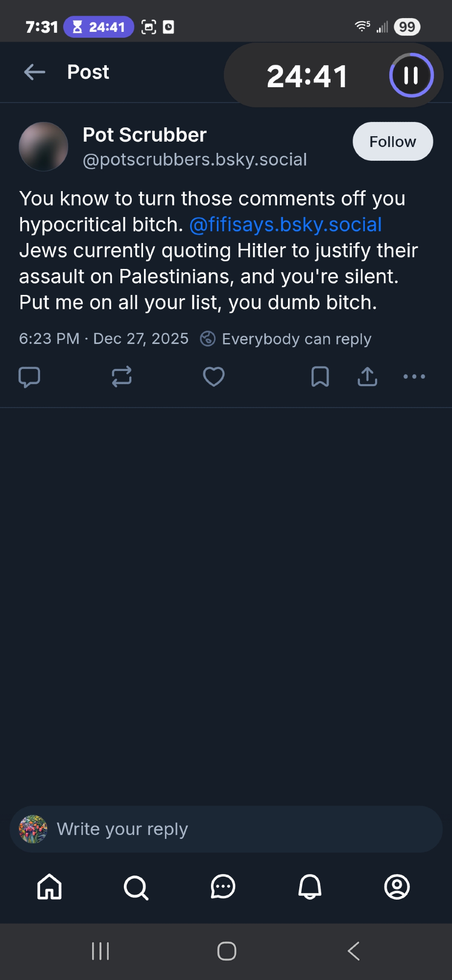Open the Notifications bell tab
Screen dimensions: 452x980
310,887
